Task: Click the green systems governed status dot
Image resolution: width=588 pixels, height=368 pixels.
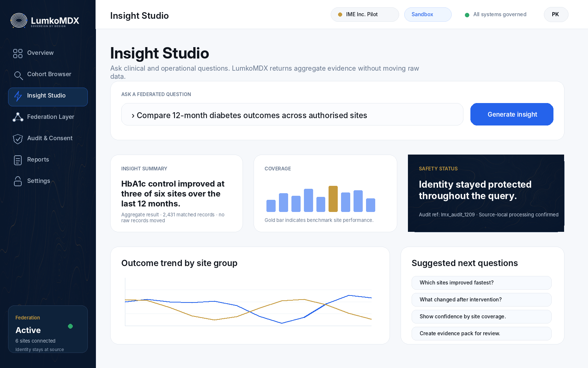Action: (467, 15)
